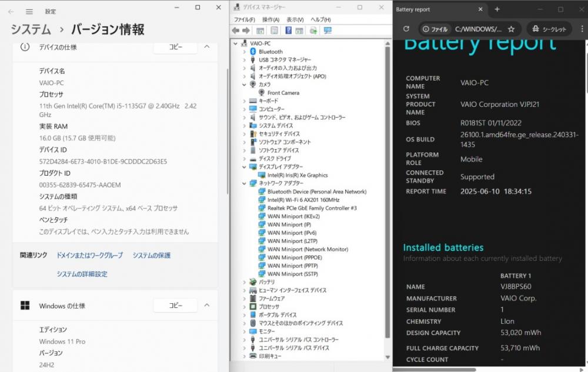The height and width of the screenshot is (372, 588).
Task: Click the battery name VJ8BPS60
Action: [x=516, y=287]
